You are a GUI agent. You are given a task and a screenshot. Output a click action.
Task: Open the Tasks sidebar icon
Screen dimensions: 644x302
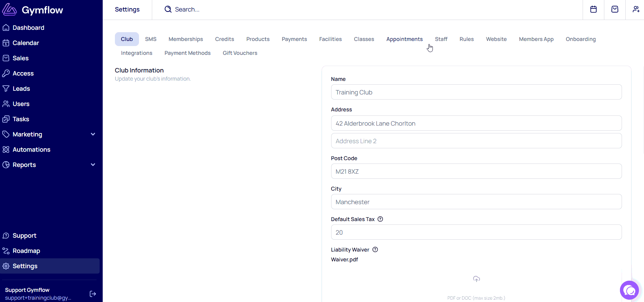[x=6, y=119]
